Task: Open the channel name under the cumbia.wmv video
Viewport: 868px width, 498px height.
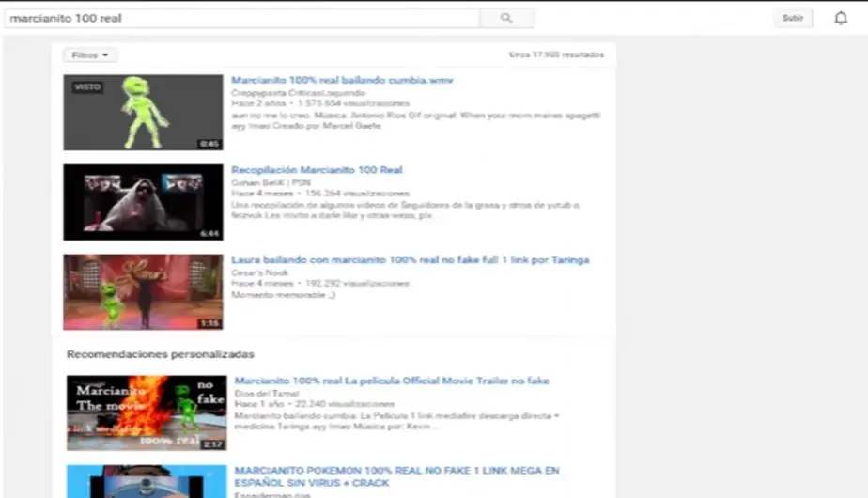Action: (x=299, y=93)
